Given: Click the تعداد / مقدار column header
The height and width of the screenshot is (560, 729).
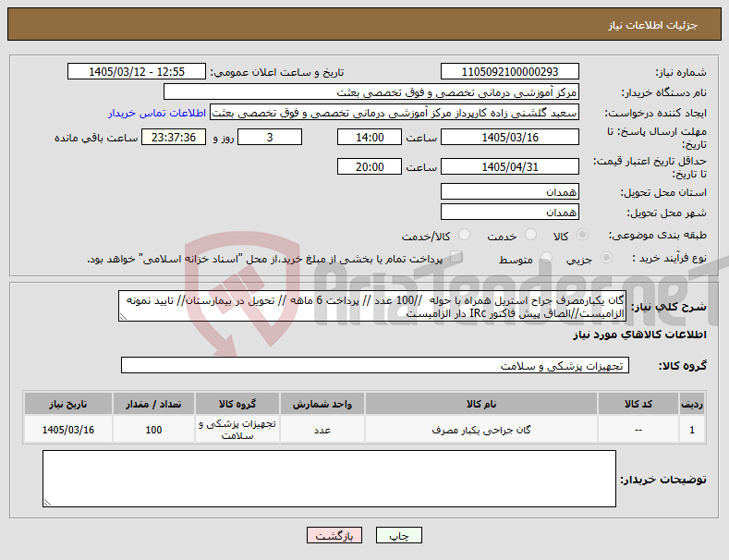Looking at the screenshot, I should pyautogui.click(x=154, y=404).
